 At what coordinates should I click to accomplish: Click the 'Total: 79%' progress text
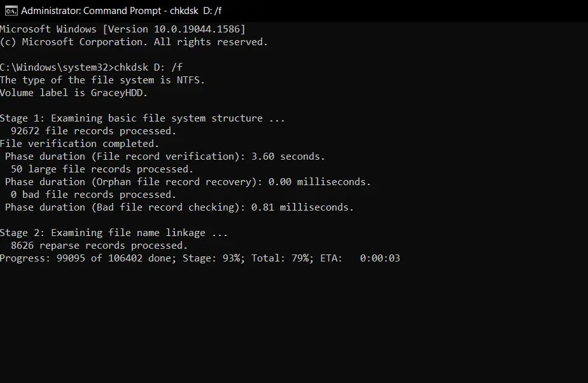click(282, 258)
